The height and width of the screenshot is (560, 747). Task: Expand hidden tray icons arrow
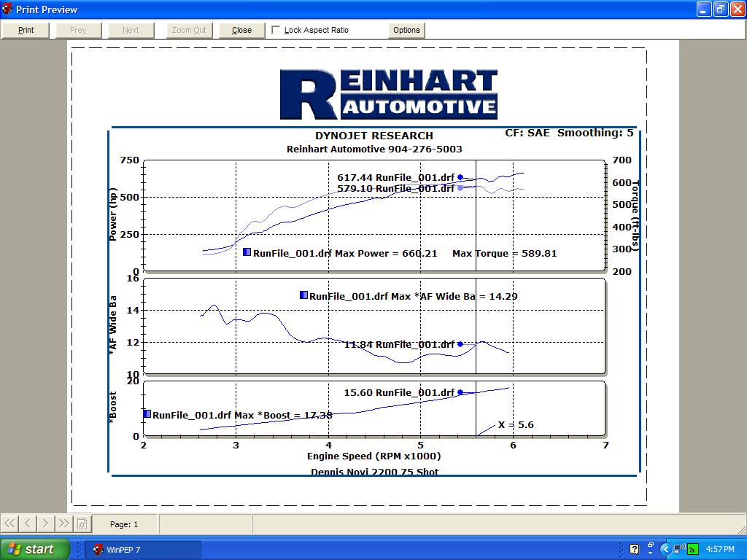point(665,549)
